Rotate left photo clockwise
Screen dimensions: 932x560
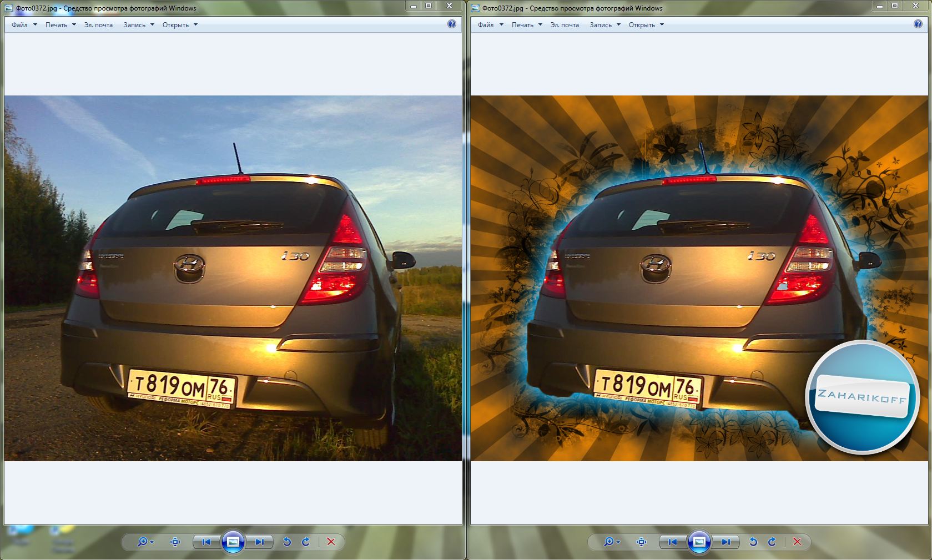tap(306, 542)
